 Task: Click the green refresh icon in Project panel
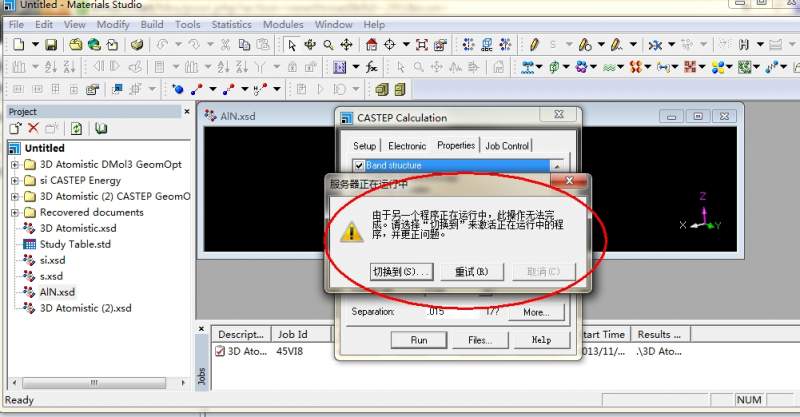(x=76, y=128)
